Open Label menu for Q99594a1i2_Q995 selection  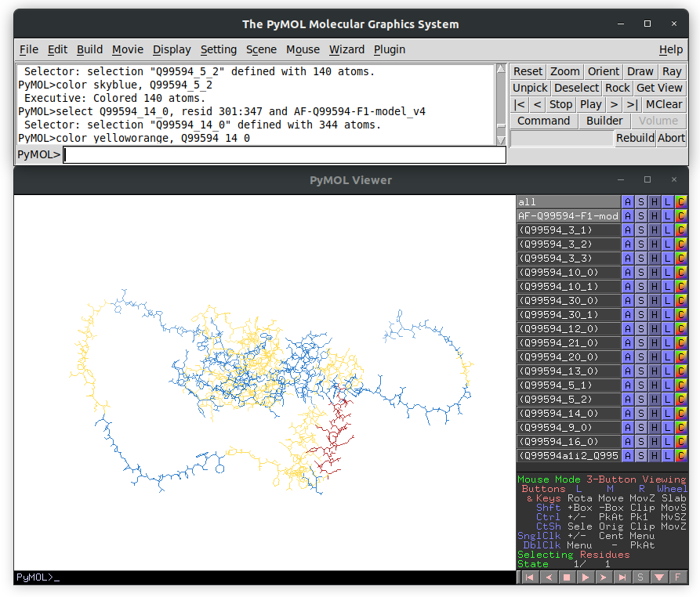coord(667,456)
